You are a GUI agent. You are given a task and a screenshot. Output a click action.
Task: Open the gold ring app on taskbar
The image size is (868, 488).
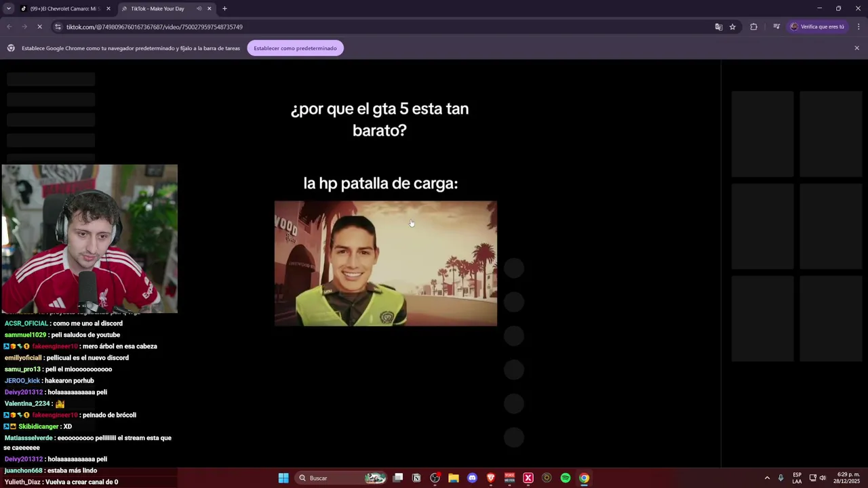click(547, 478)
